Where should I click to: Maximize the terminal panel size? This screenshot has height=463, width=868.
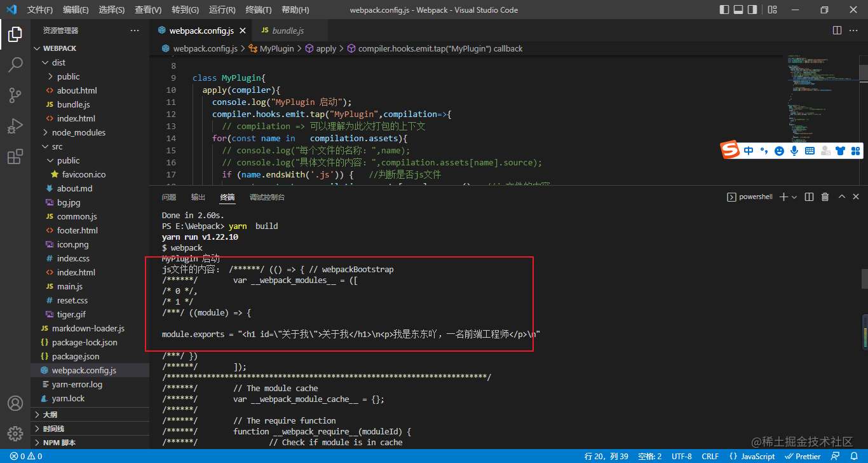pos(842,197)
